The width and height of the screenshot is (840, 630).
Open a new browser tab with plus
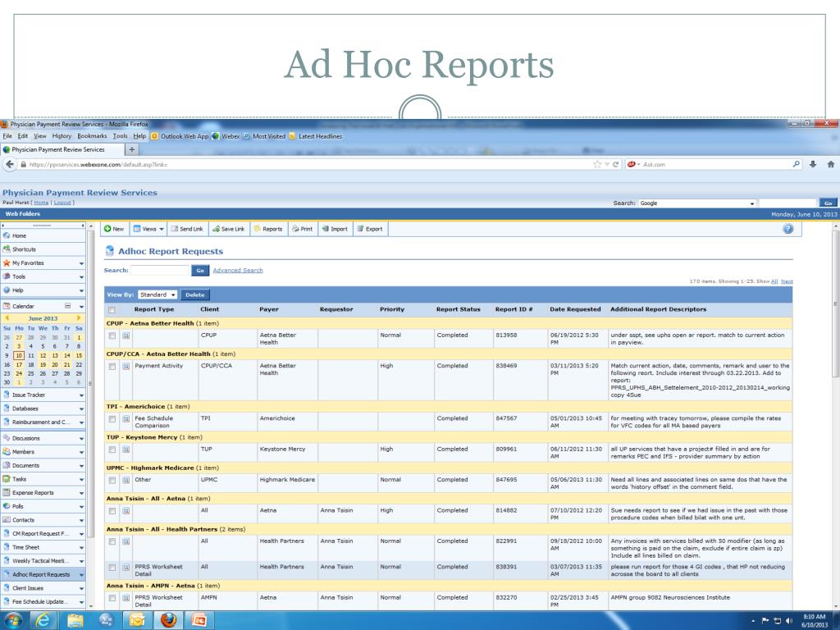(x=132, y=149)
